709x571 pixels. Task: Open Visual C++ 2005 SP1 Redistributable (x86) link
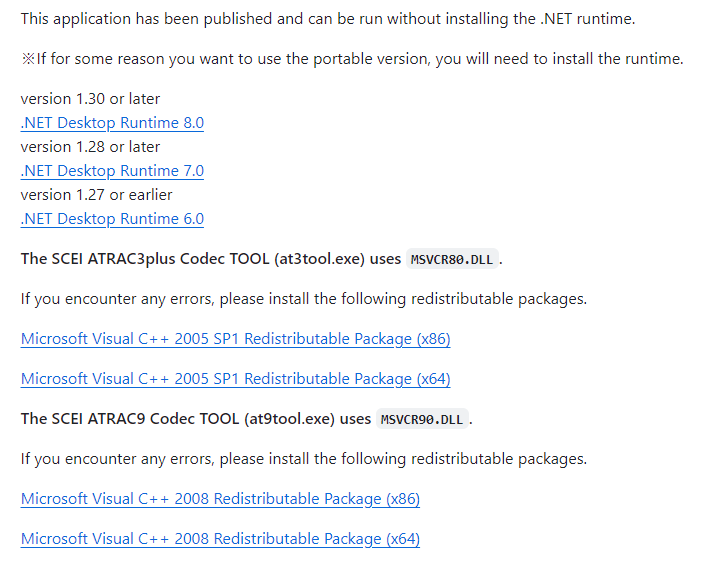point(236,339)
